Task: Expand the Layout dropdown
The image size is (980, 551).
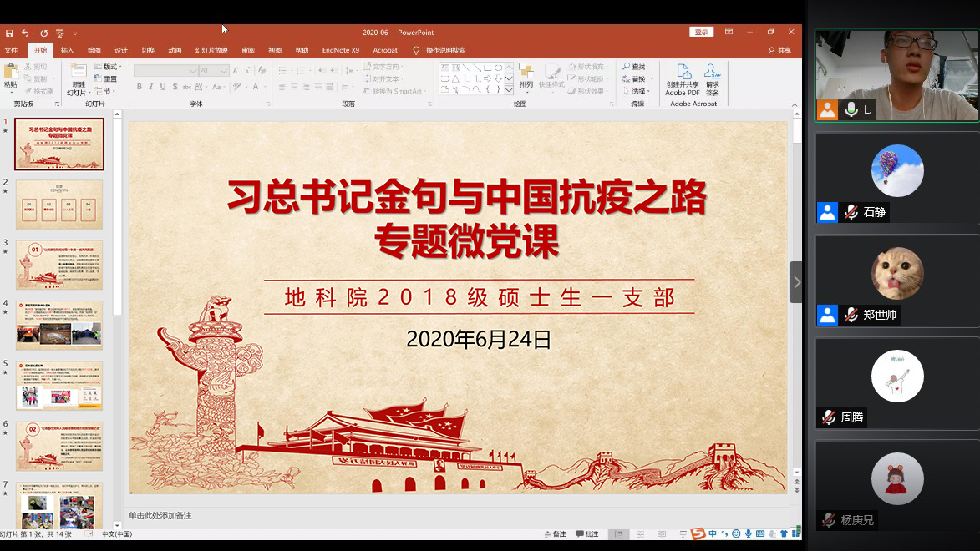Action: coord(107,67)
